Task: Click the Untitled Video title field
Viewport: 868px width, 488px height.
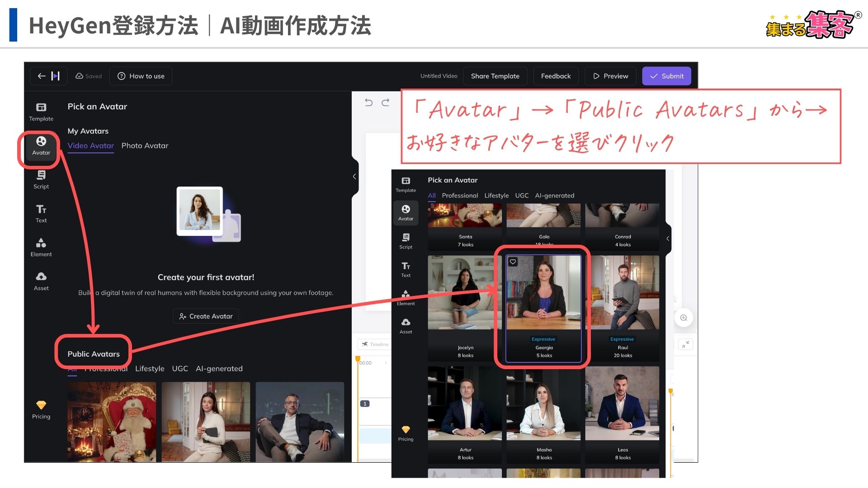Action: [439, 76]
